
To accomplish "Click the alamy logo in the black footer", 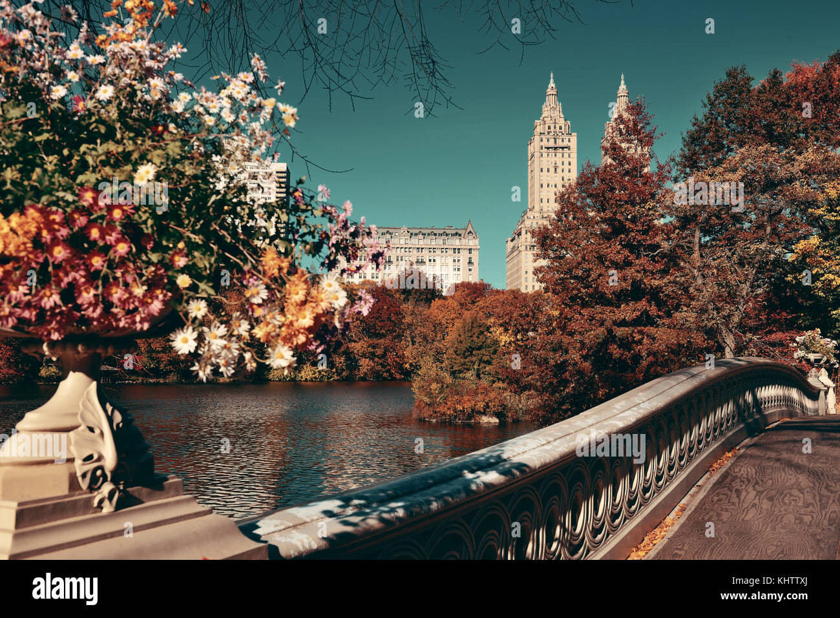I will [x=65, y=588].
